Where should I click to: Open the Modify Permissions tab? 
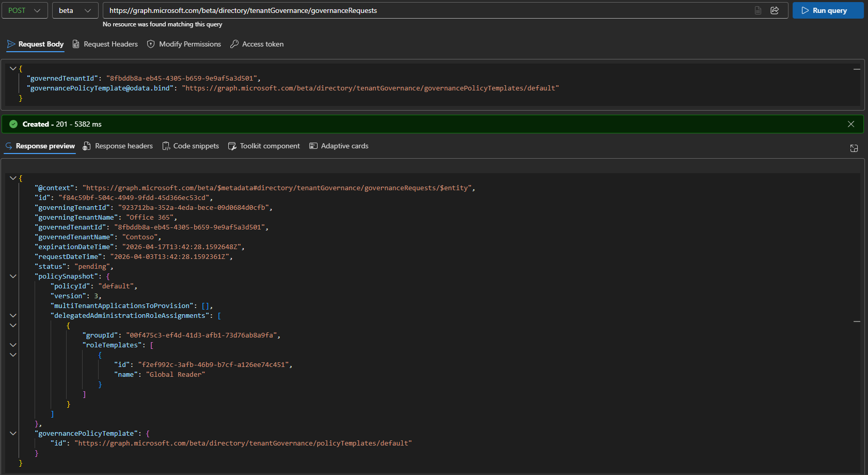184,44
